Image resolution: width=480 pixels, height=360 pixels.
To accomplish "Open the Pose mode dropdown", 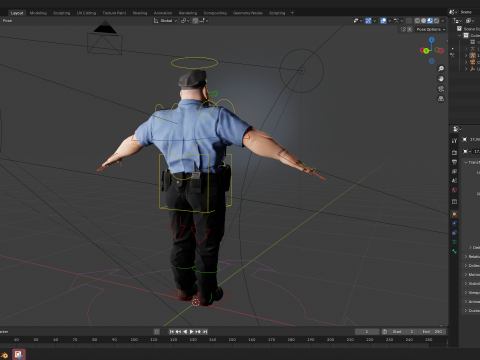I will click(x=7, y=21).
